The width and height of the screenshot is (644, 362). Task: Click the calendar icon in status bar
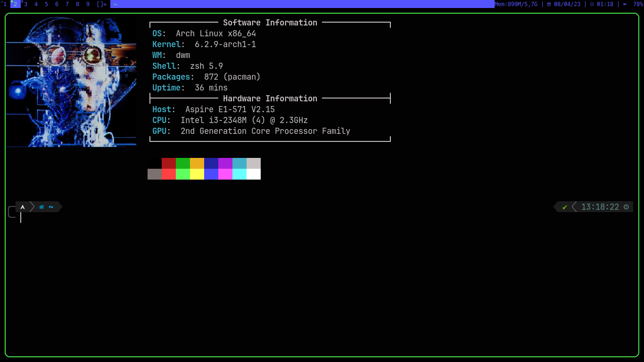(549, 4)
